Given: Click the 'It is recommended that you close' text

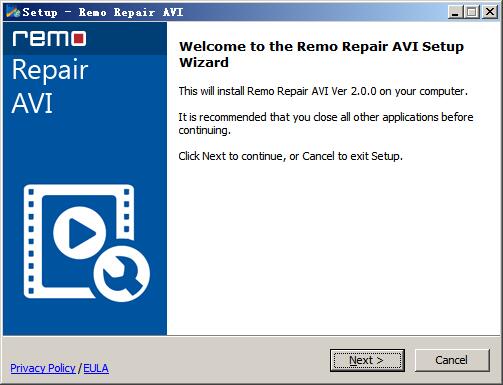Looking at the screenshot, I should tap(326, 124).
